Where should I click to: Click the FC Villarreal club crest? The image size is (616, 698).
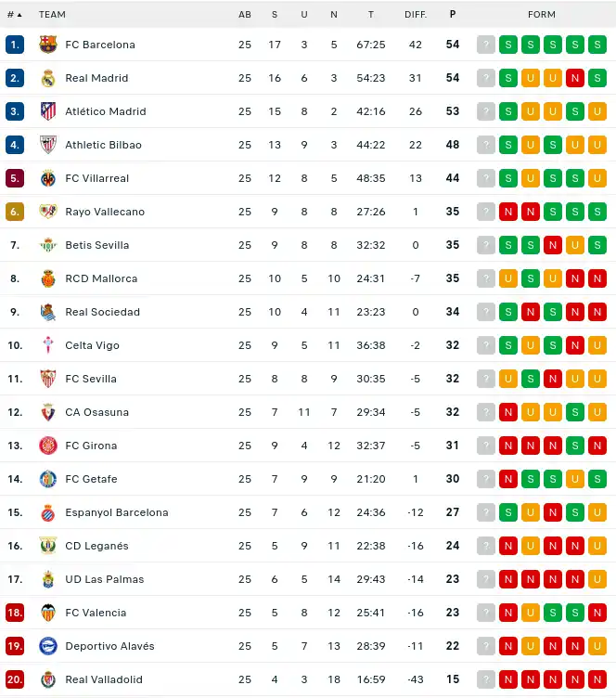(x=48, y=178)
